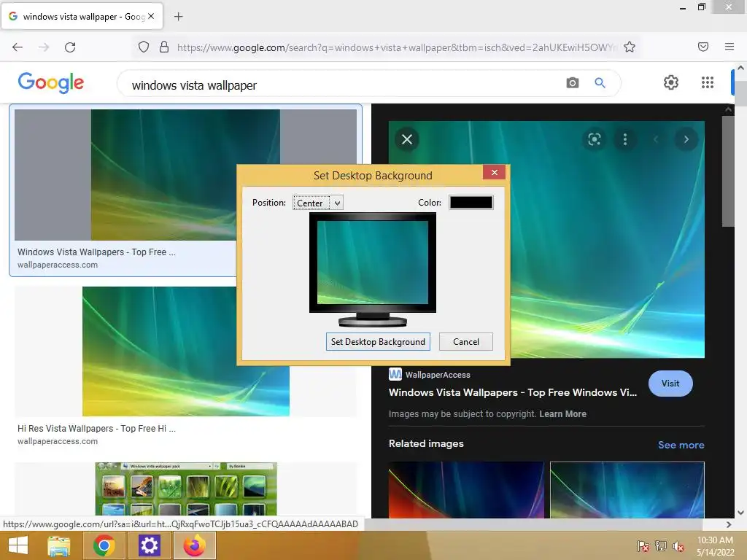
Task: Go to Google logo homepage
Action: [x=51, y=82]
